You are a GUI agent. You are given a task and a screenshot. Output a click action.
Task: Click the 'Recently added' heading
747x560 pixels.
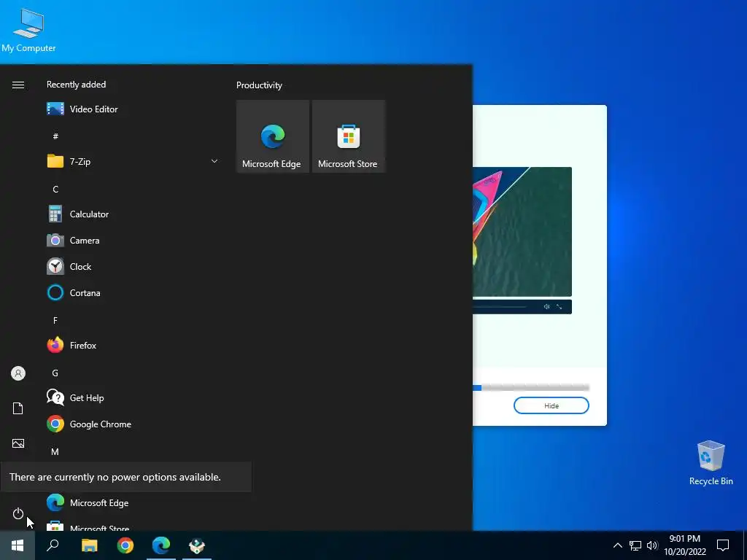[76, 85]
